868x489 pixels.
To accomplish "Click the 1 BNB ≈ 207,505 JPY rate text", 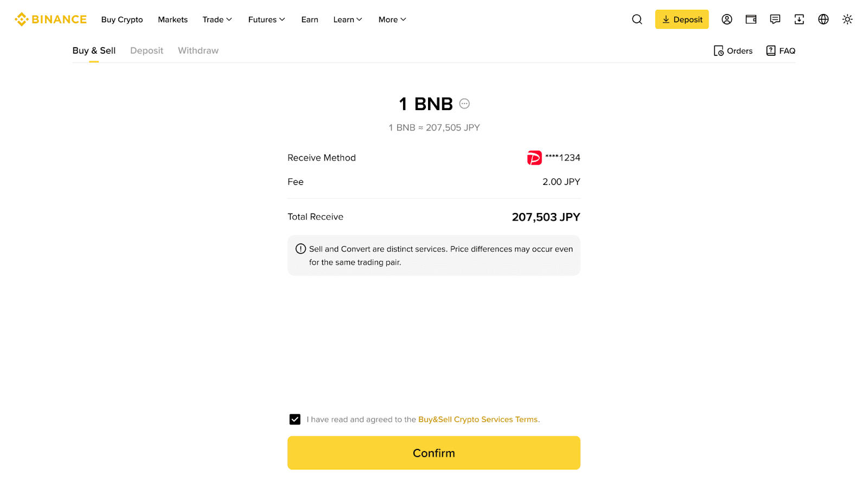I will pyautogui.click(x=434, y=127).
